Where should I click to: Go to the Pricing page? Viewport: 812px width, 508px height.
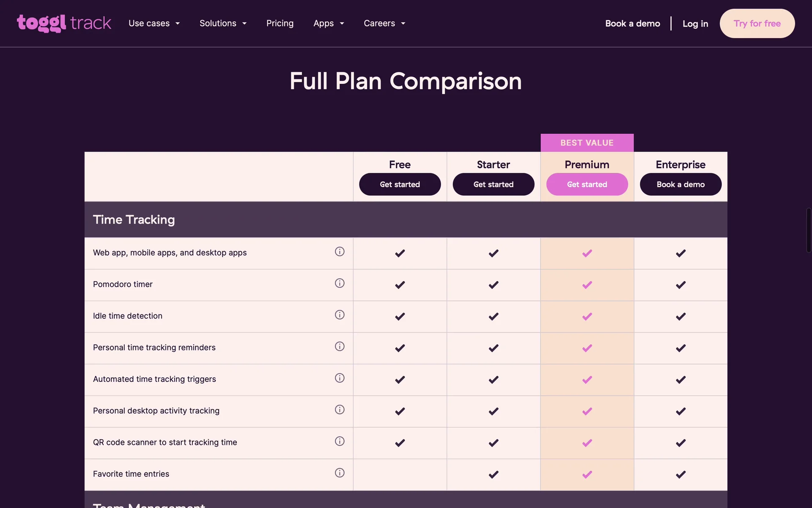280,23
